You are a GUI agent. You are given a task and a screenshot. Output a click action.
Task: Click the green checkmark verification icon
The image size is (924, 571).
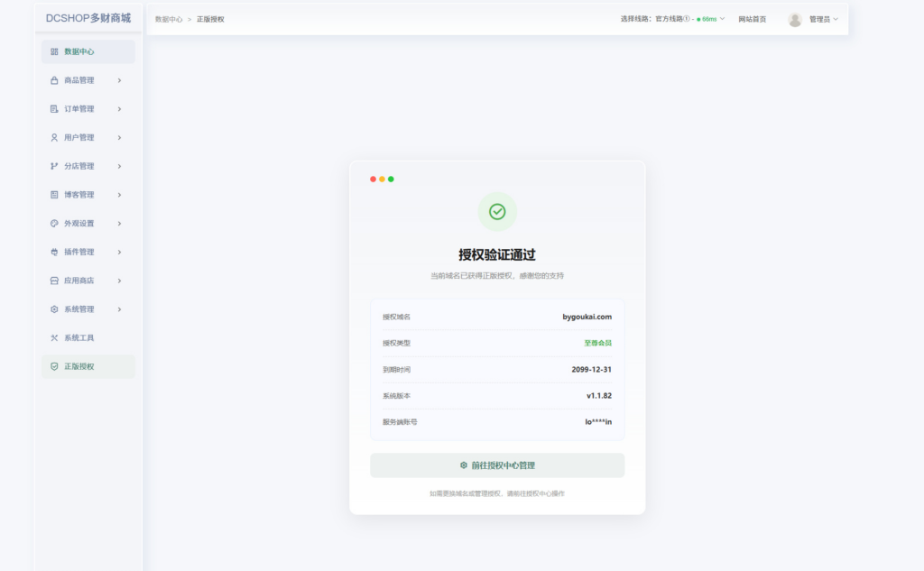pos(497,212)
